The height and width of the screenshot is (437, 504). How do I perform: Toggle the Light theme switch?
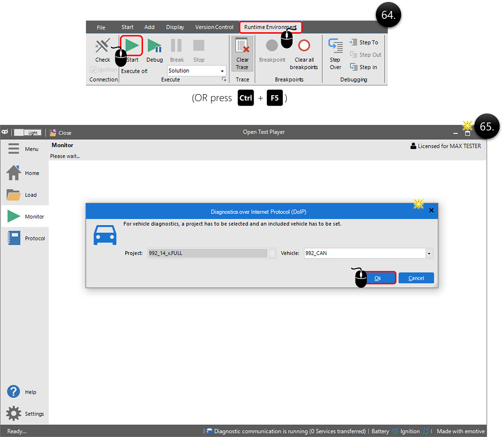pyautogui.click(x=26, y=133)
